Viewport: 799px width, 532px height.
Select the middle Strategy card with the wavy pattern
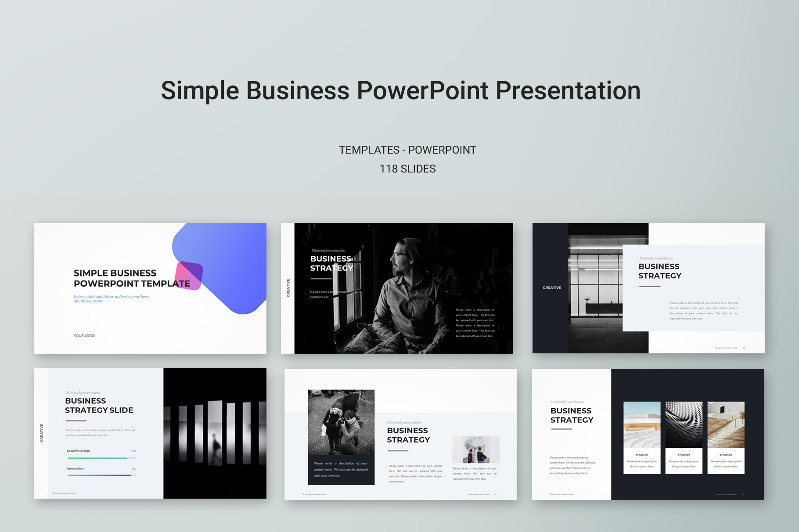[684, 437]
